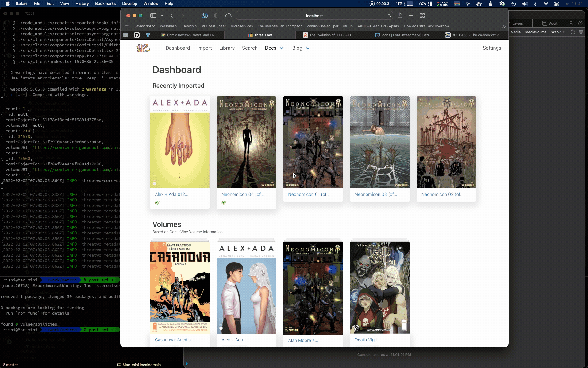Image resolution: width=588 pixels, height=368 pixels.
Task: Open the pinned GitHub tab
Action: click(x=137, y=35)
